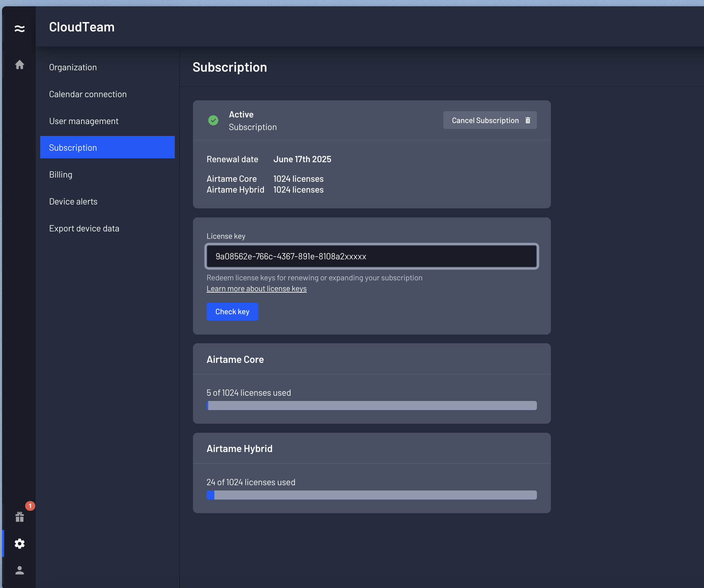The image size is (704, 588).
Task: Open the Organization settings page
Action: pos(73,67)
